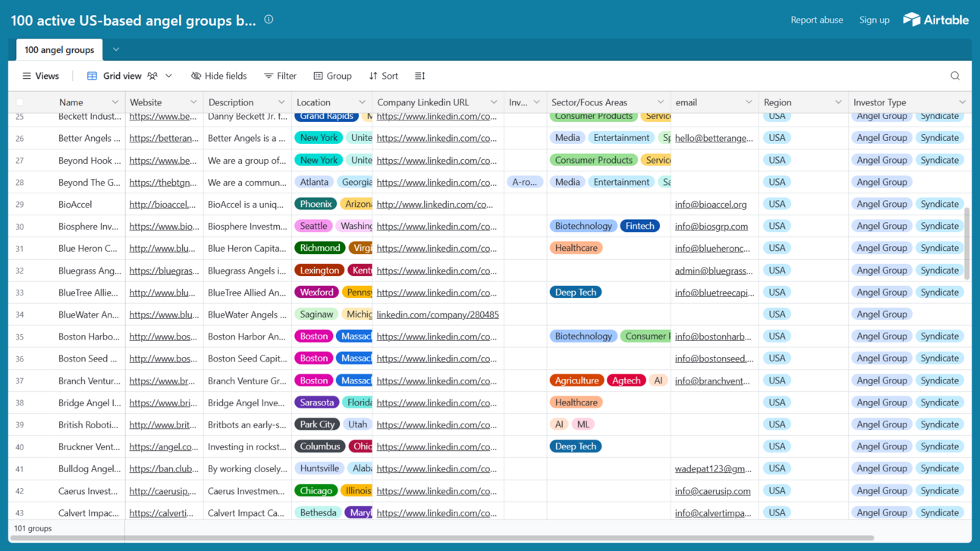Click the Agriculture sector tag
Image resolution: width=980 pixels, height=551 pixels.
(x=576, y=380)
